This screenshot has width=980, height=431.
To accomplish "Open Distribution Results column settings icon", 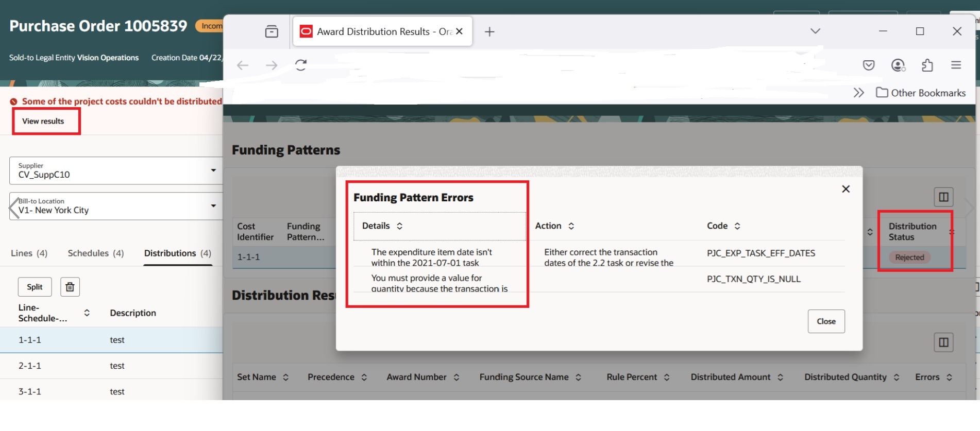I will click(943, 342).
